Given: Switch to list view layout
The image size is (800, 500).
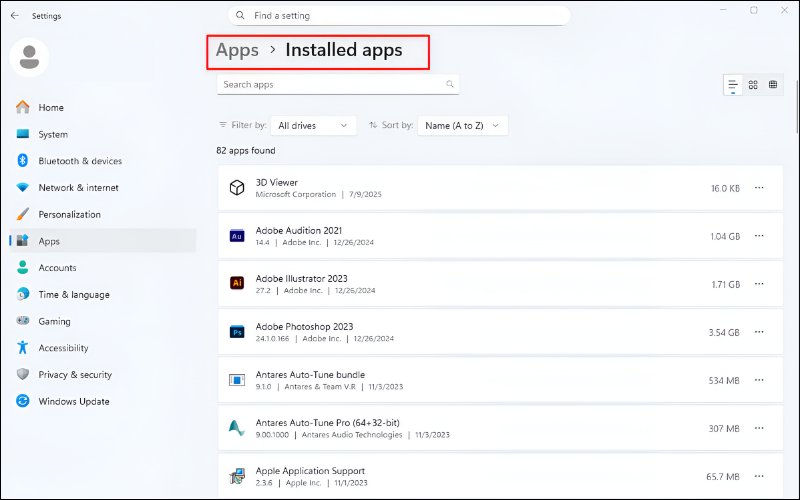Looking at the screenshot, I should (733, 85).
